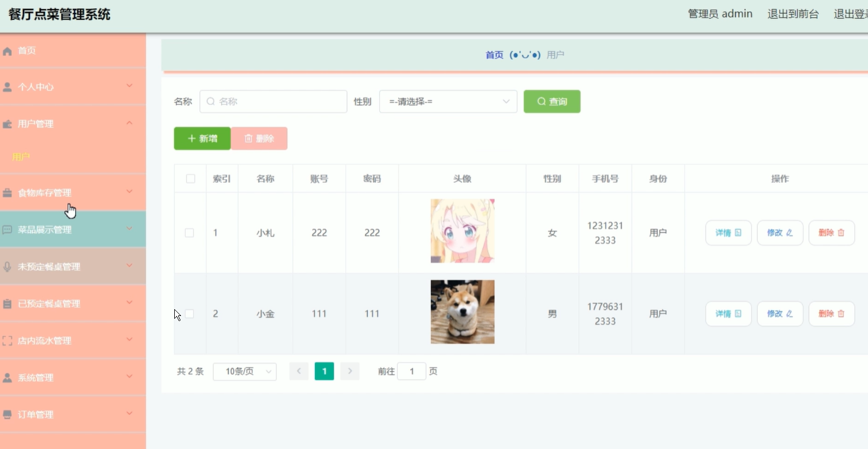Click the 首页 breadcrumb link

tap(495, 55)
